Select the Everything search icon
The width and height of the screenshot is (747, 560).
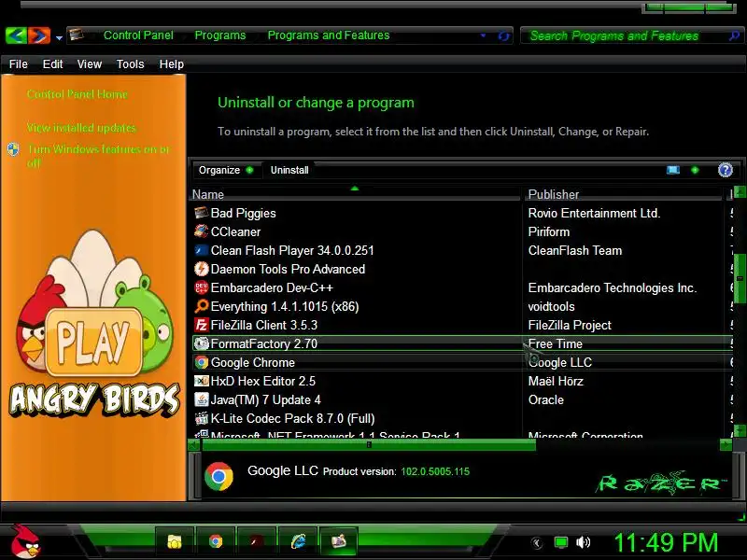point(202,306)
